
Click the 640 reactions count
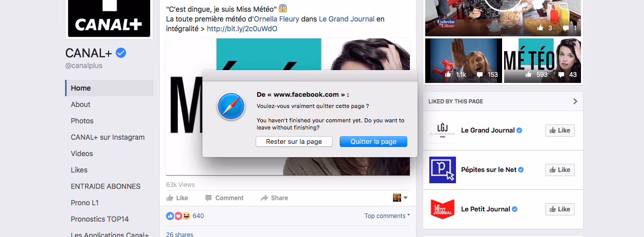coord(198,216)
